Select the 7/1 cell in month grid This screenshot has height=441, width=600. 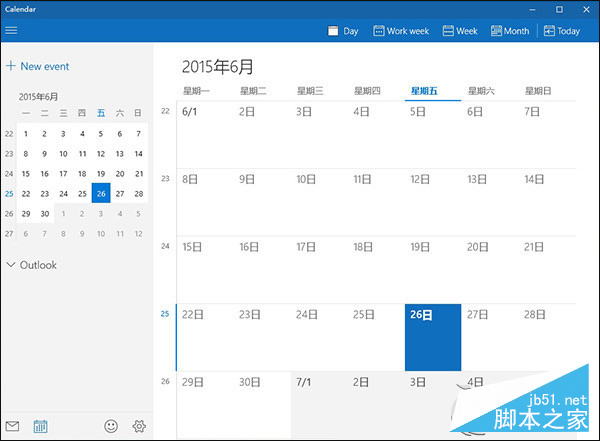point(319,405)
